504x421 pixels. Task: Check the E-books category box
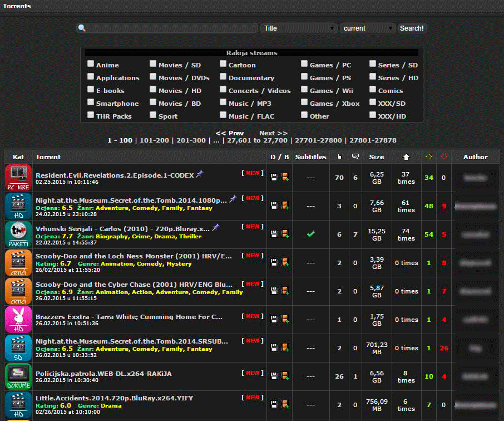(x=91, y=90)
